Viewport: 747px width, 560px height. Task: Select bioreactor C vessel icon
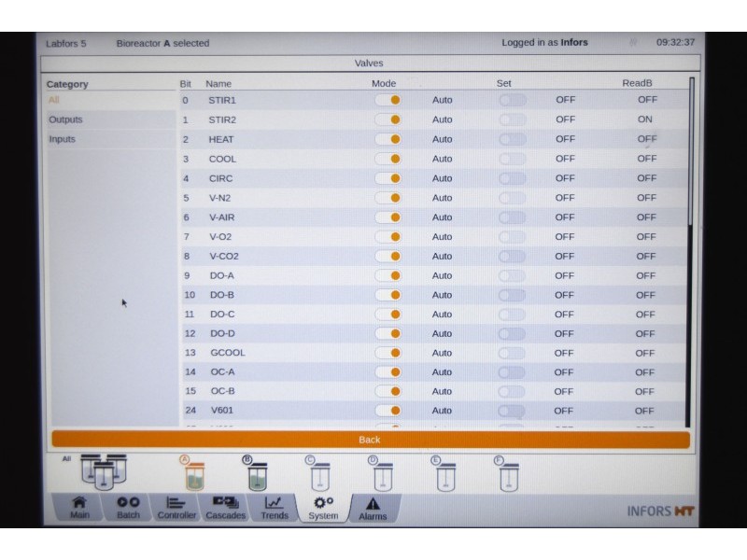(319, 473)
